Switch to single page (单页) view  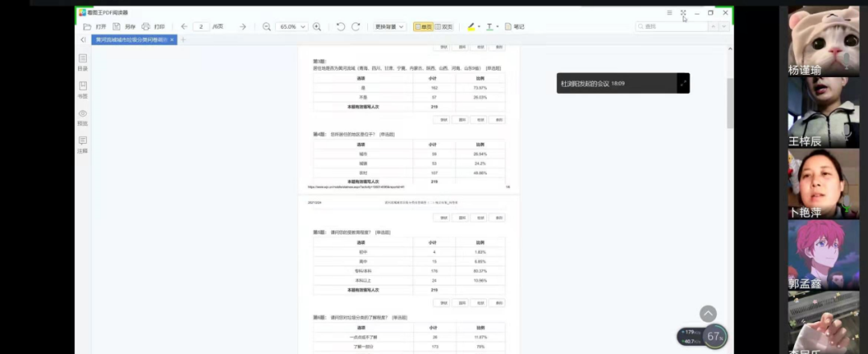tap(423, 26)
